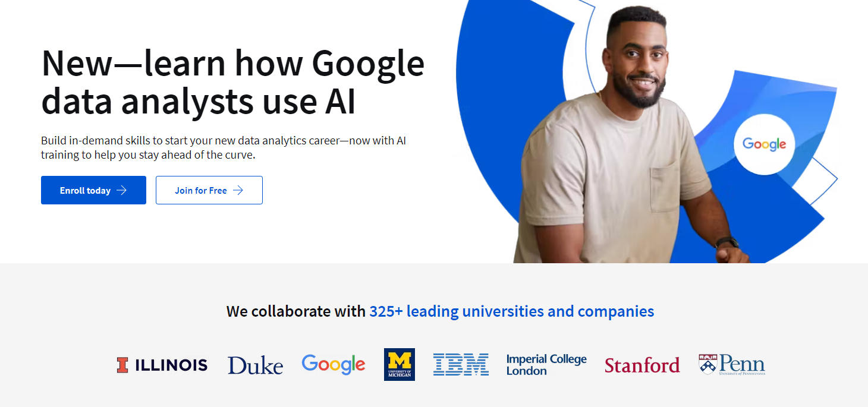Open the Imperial College London partner page
Image resolution: width=868 pixels, height=407 pixels.
546,364
